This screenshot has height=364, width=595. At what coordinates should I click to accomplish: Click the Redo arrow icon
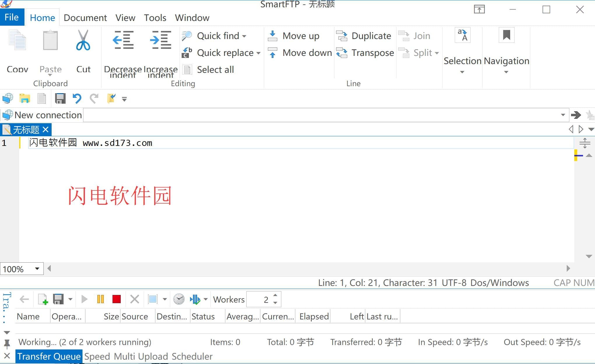[x=94, y=98]
